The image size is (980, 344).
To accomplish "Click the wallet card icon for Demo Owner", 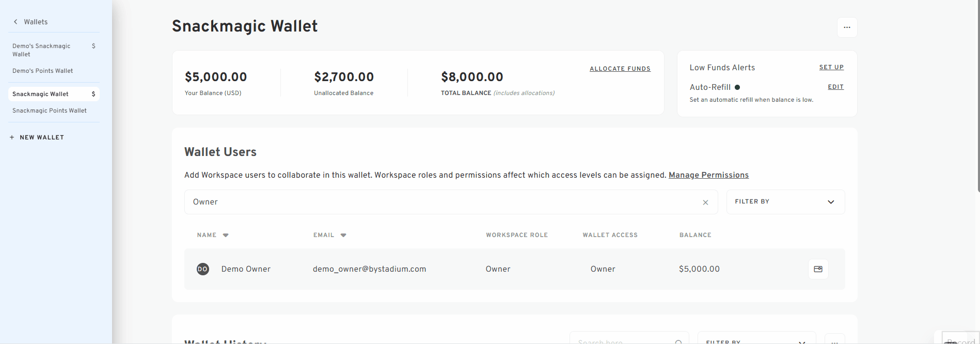I will [x=818, y=269].
